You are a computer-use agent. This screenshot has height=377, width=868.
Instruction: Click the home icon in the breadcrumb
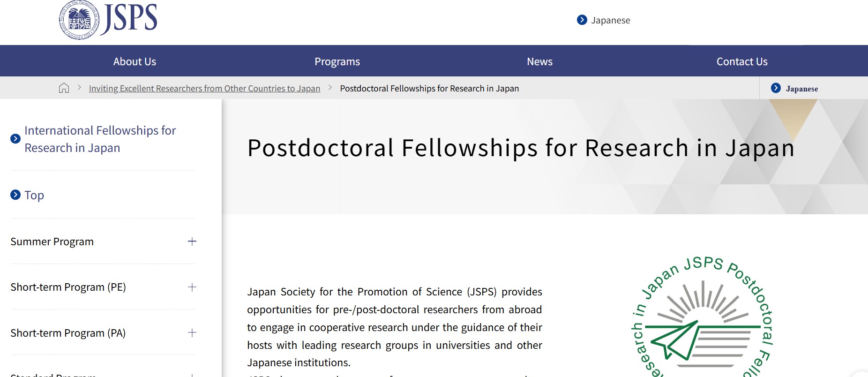[x=63, y=88]
